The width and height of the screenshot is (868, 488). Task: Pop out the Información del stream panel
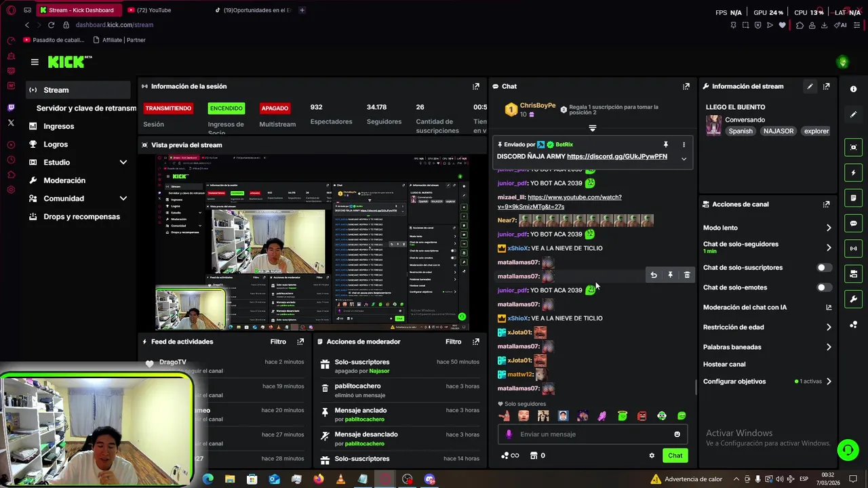(826, 86)
